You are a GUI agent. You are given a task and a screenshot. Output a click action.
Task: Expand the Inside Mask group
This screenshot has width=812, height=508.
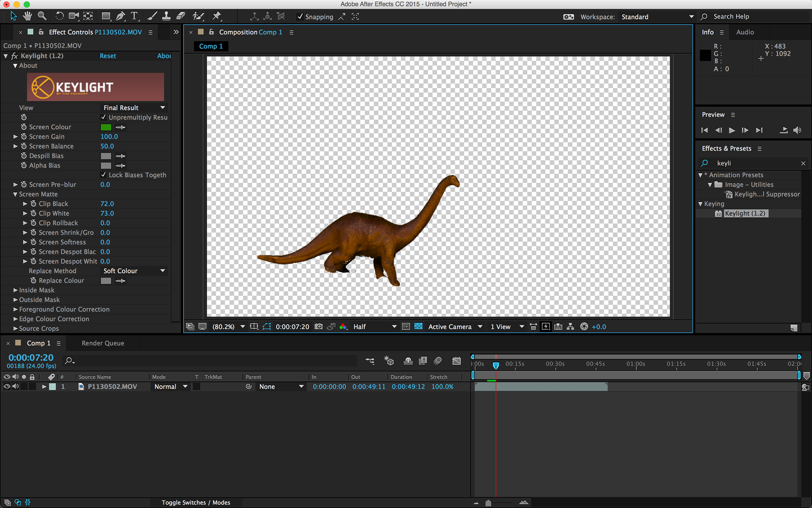point(15,290)
